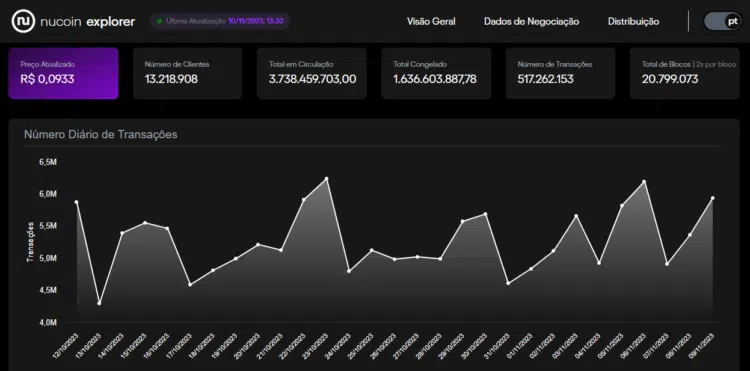Open the Visão Geral menu item
Image resolution: width=750 pixels, height=371 pixels.
coord(431,22)
